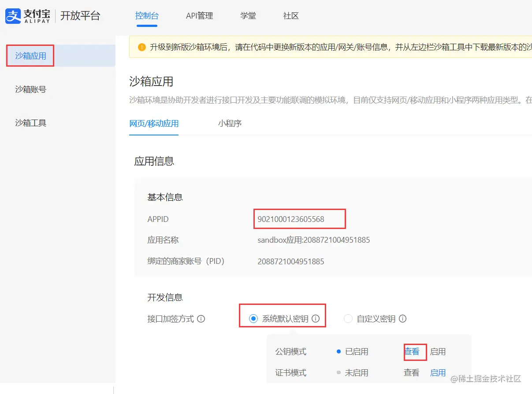Open 沙箱工具 in the sidebar
Image resolution: width=532 pixels, height=394 pixels.
pos(30,123)
